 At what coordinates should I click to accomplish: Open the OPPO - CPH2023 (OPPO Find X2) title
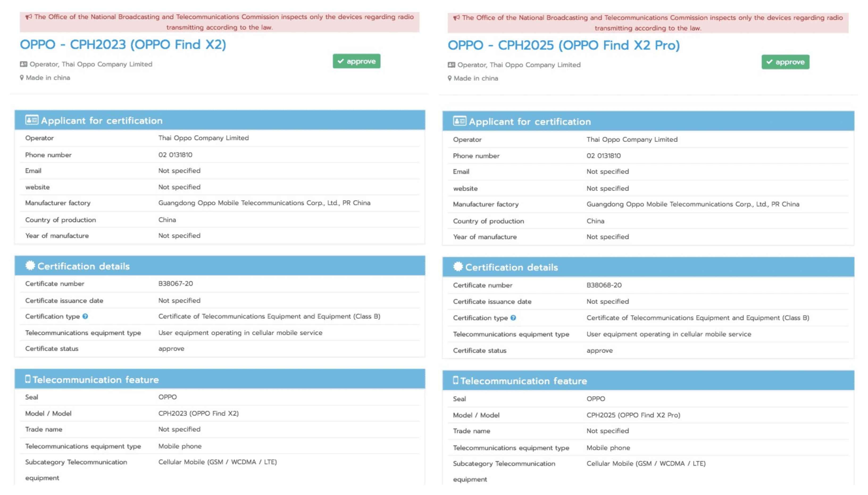[123, 45]
